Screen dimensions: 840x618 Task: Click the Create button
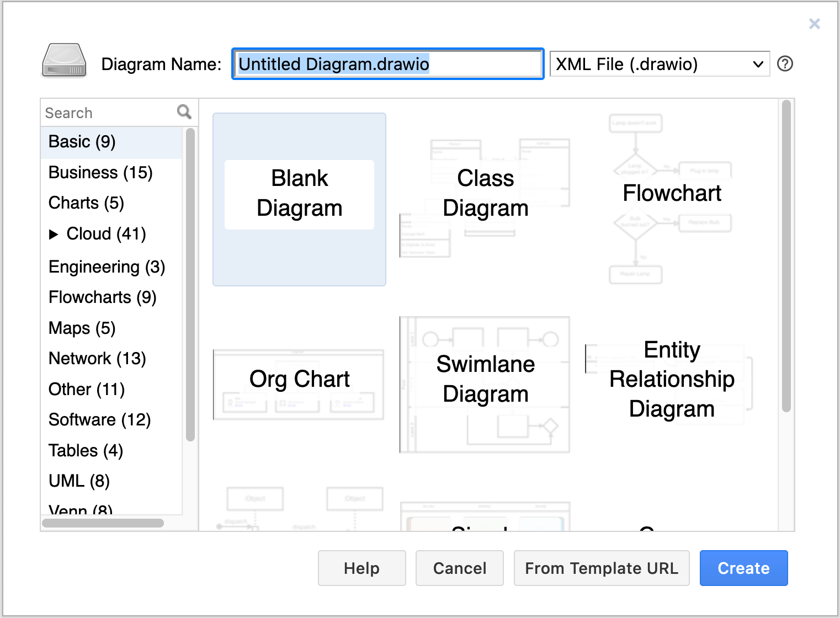tap(743, 568)
